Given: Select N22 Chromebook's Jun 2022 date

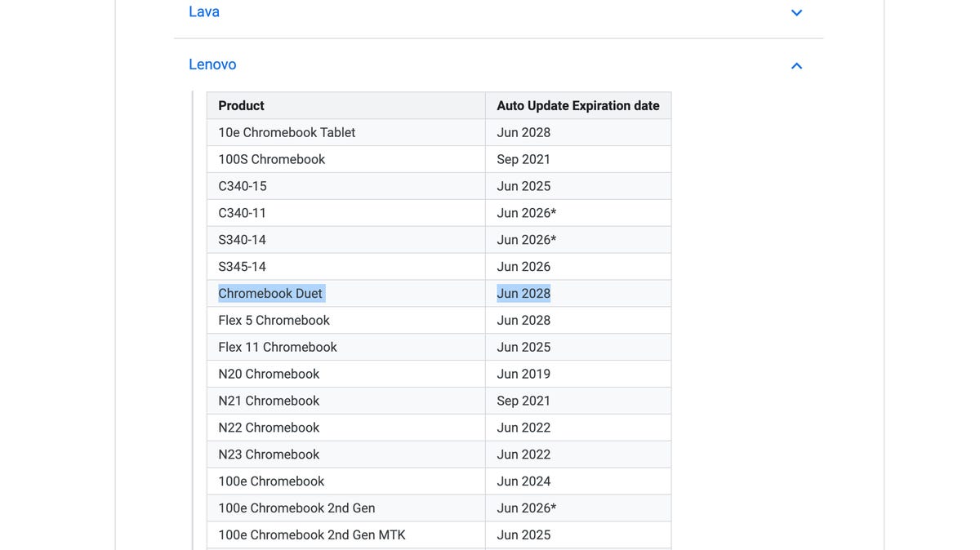Looking at the screenshot, I should pos(523,428).
